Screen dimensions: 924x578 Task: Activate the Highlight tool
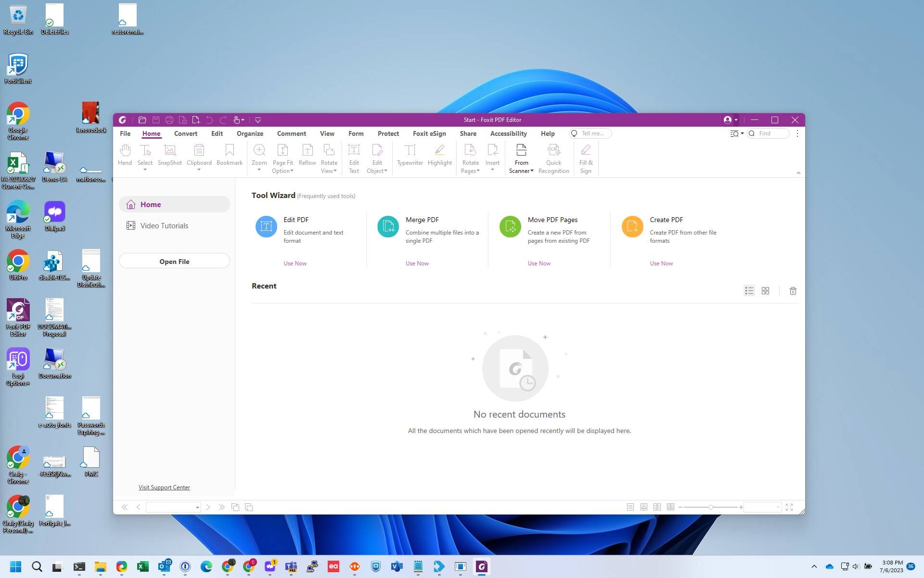point(439,155)
